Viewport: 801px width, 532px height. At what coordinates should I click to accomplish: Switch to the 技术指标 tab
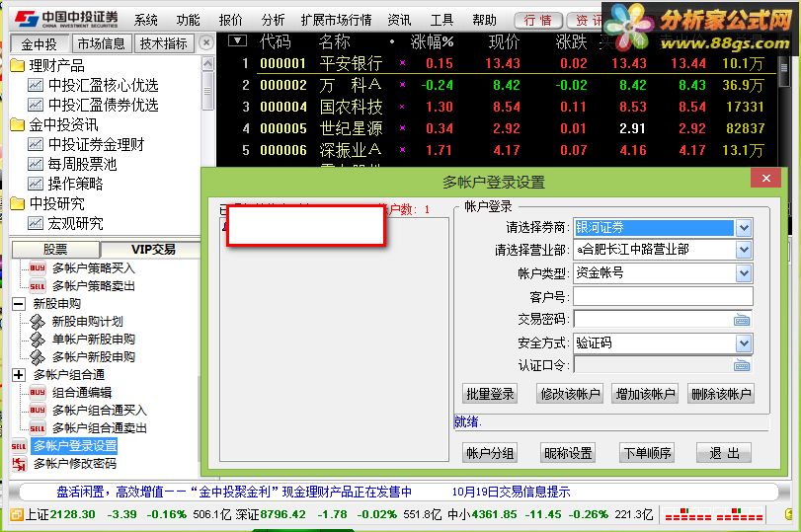(x=164, y=43)
